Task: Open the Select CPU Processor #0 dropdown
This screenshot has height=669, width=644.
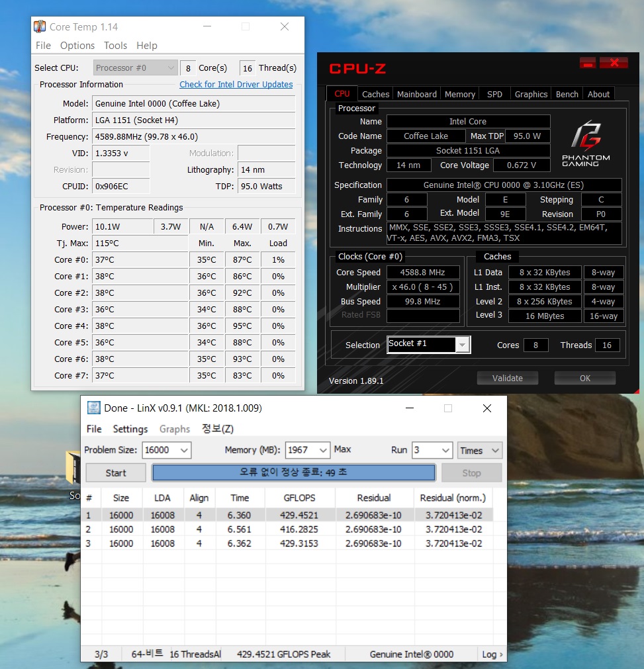Action: point(135,68)
